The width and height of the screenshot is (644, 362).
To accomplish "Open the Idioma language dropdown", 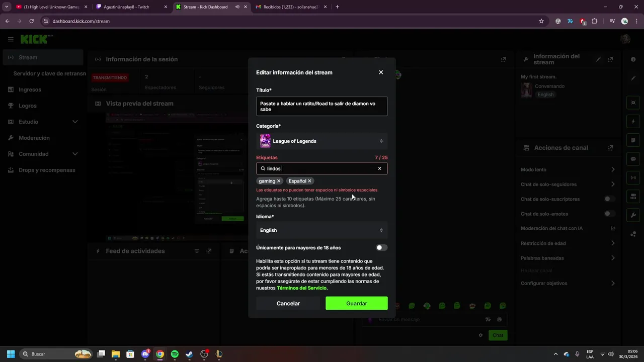I will [x=322, y=230].
